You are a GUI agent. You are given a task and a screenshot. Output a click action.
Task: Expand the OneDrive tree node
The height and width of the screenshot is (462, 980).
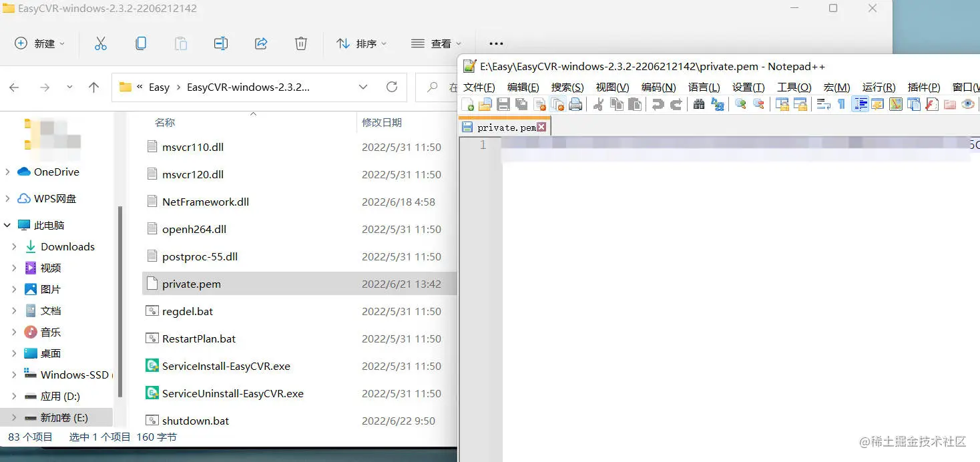[7, 172]
